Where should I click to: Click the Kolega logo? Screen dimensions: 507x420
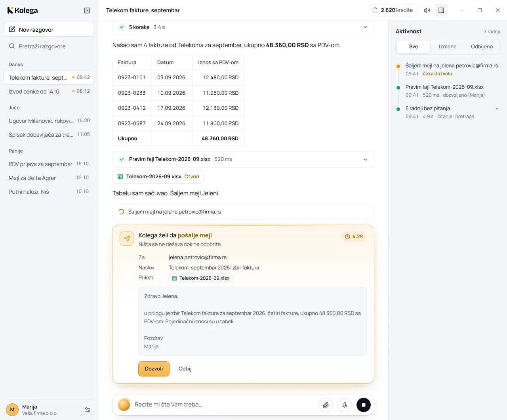pos(23,11)
